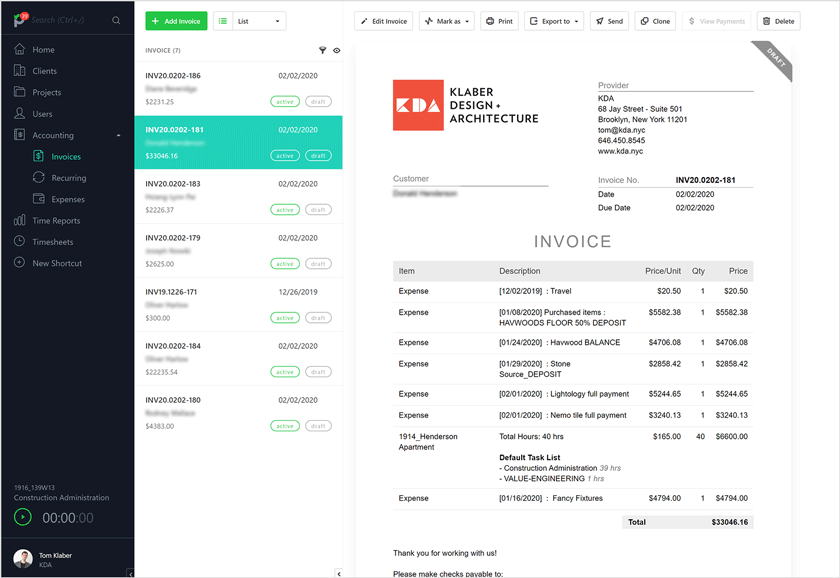840x578 pixels.
Task: Toggle the eye visibility icon above the invoice list
Action: [x=338, y=50]
